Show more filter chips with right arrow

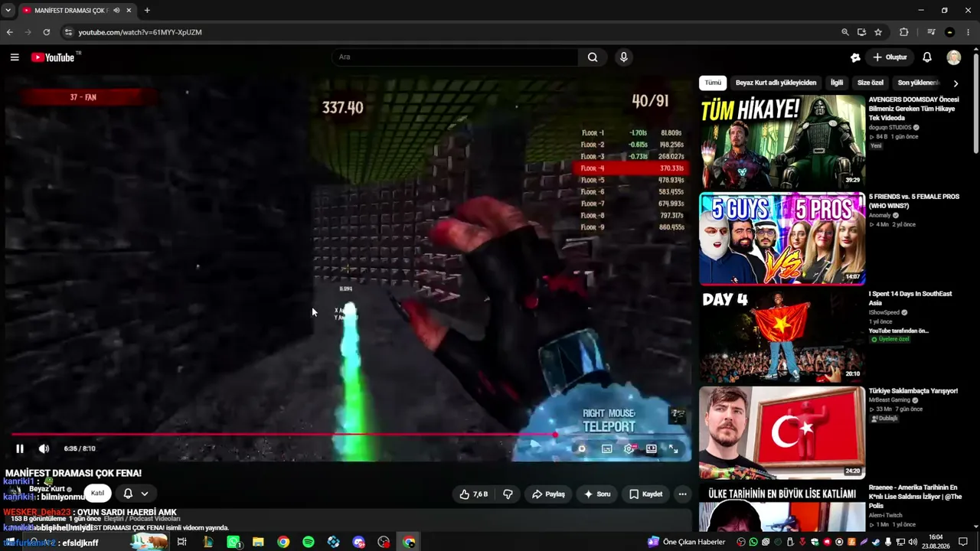click(955, 83)
